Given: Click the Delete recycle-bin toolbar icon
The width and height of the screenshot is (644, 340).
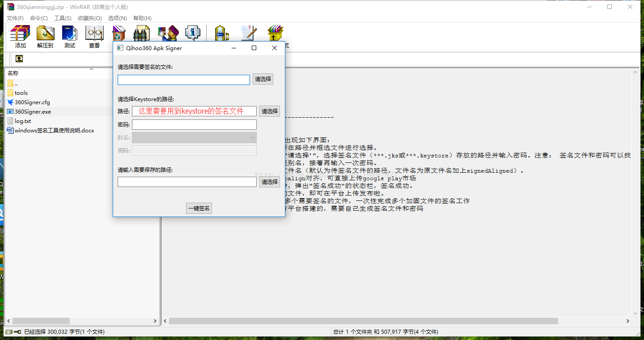Looking at the screenshot, I should point(119,33).
